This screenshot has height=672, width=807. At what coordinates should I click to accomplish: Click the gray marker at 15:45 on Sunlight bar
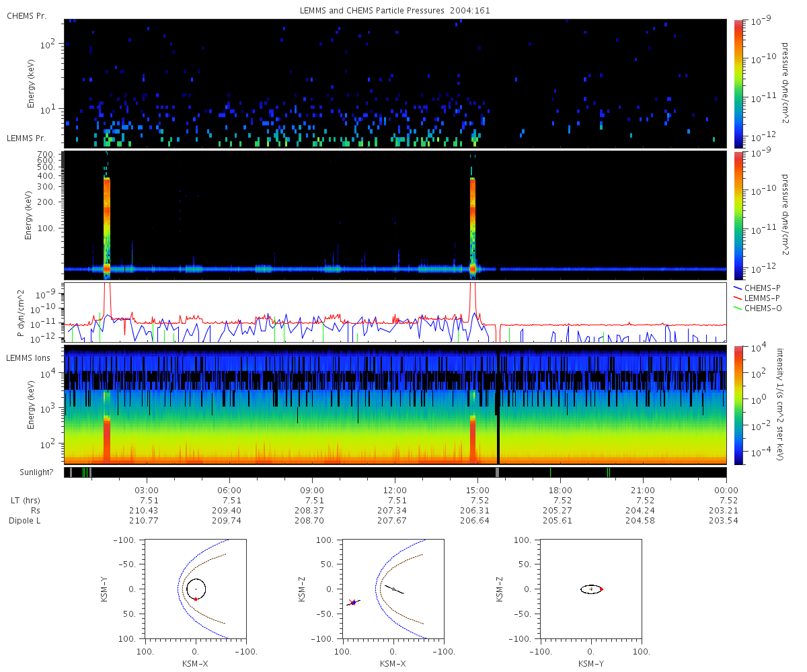coord(498,472)
